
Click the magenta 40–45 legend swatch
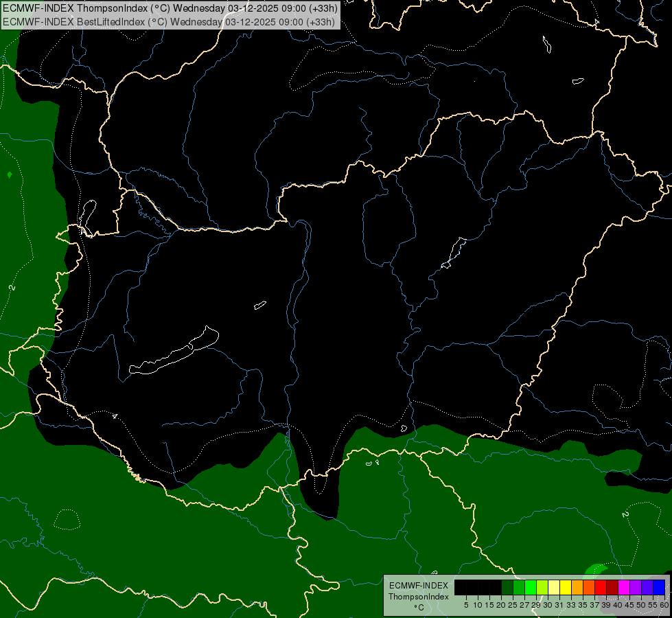coord(623,587)
